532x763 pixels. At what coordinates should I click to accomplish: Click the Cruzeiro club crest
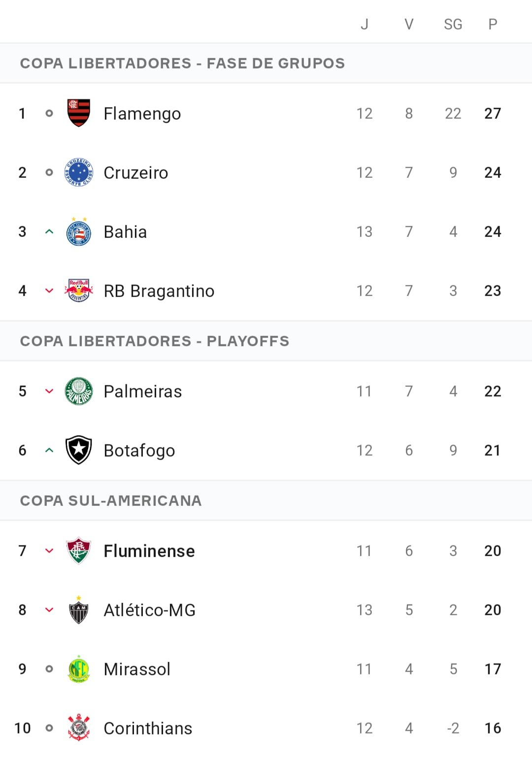(x=79, y=172)
